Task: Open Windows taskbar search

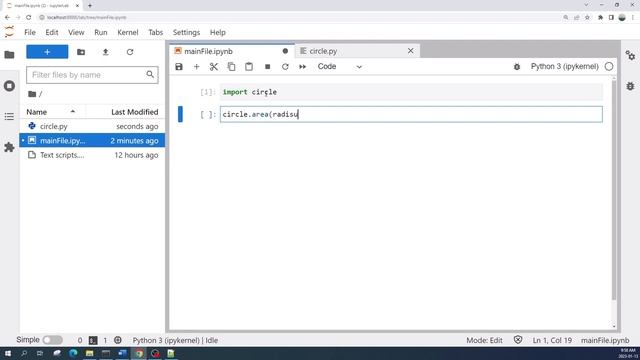Action: (x=24, y=353)
